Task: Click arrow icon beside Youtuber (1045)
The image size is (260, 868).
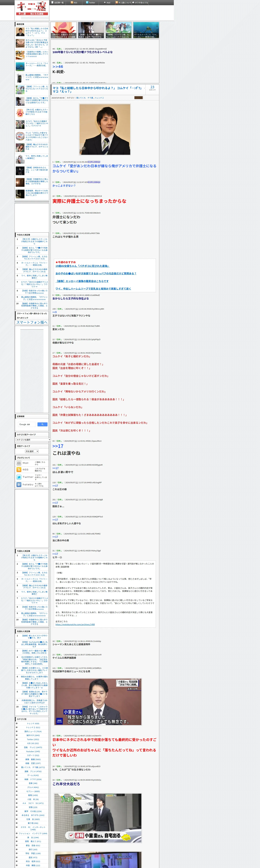Action: (17, 751)
